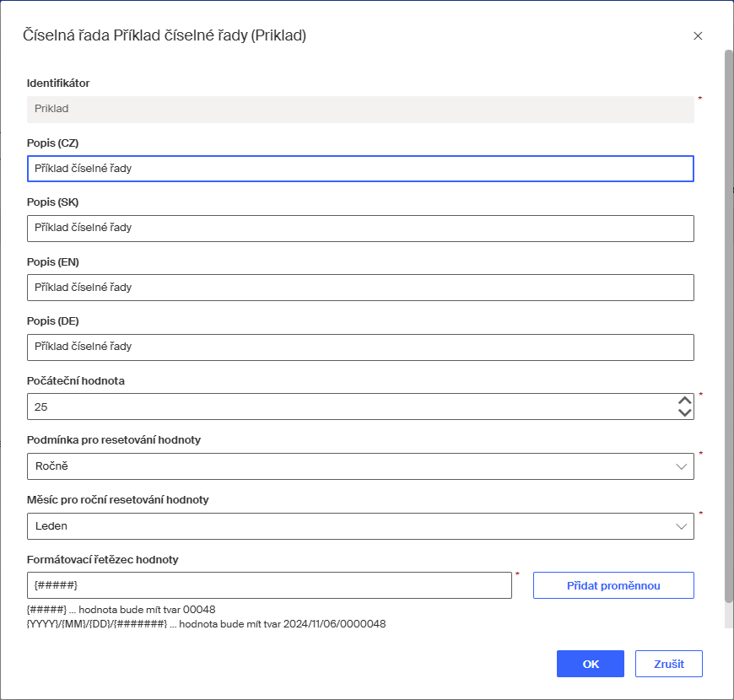Decrement the Počáteční hodnota value

pos(685,412)
